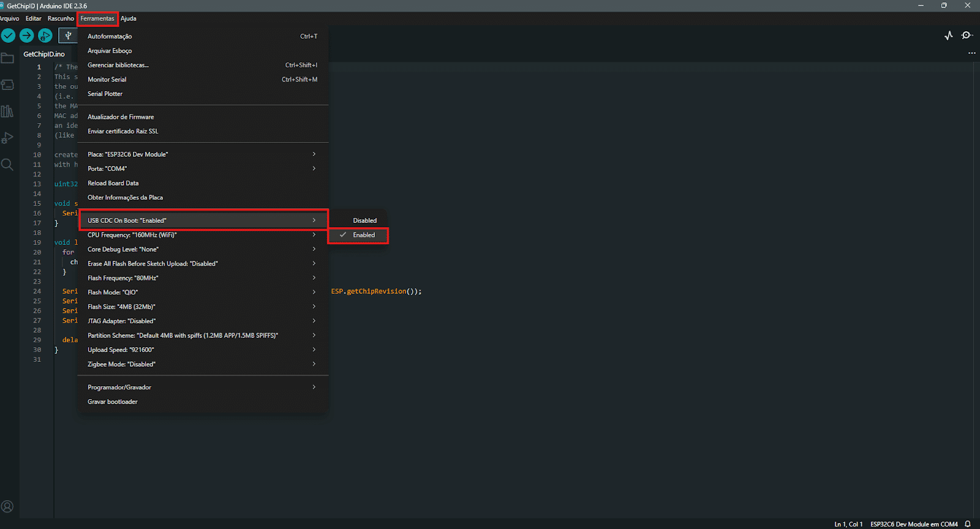Screen dimensions: 980x529
Task: Click the Verify sketch checkmark icon
Action: click(8, 36)
